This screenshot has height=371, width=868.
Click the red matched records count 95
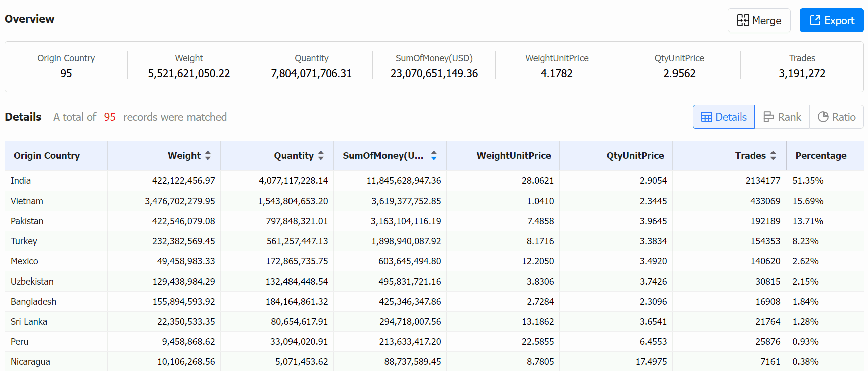click(110, 117)
